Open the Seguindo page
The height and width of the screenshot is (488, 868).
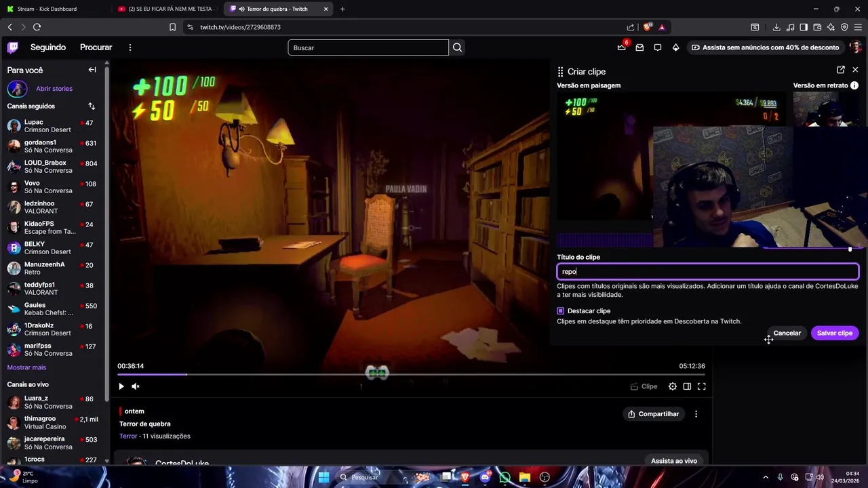(x=48, y=47)
